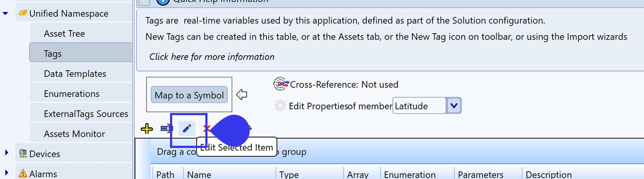Toggle the checkbox beside Quick Help Information
Image resolution: width=644 pixels, height=179 pixels.
144,2
